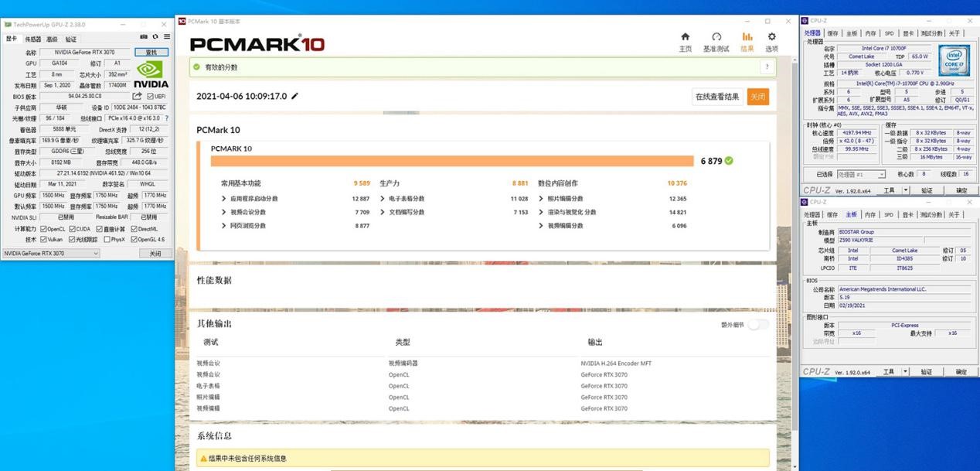Open 测试分数 tab in upper CPU-Z window

point(931,33)
